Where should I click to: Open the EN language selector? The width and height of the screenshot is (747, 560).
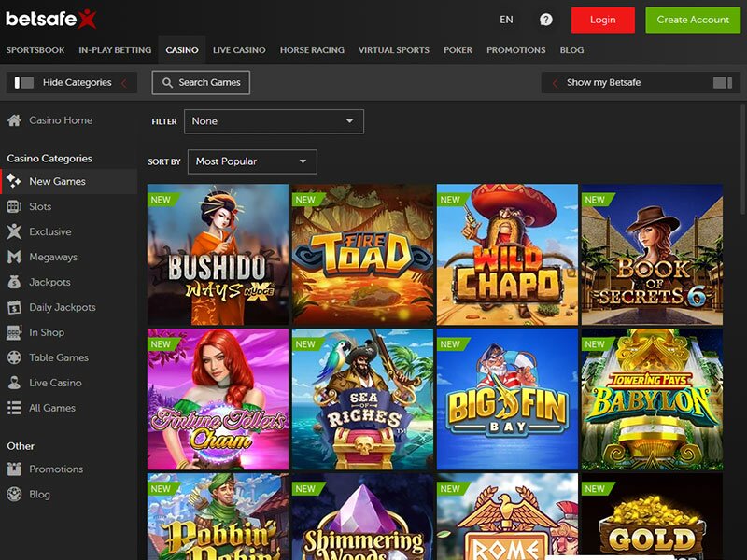[x=506, y=19]
